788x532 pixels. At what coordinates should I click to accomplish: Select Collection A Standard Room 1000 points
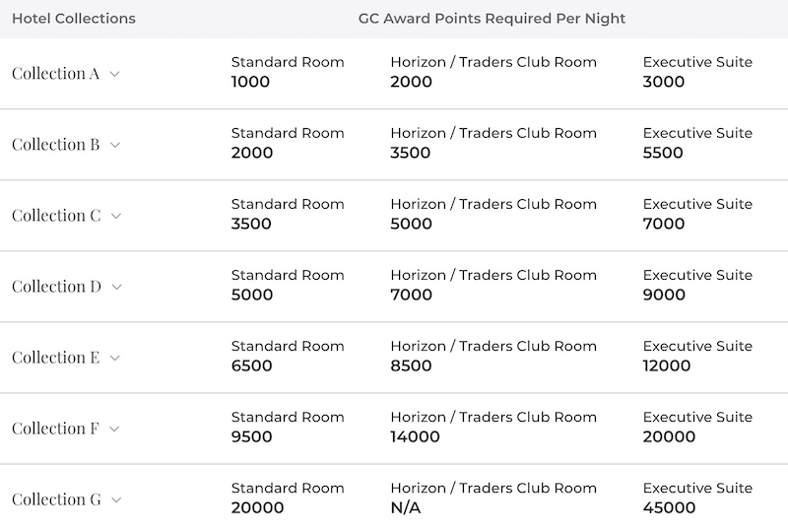250,82
